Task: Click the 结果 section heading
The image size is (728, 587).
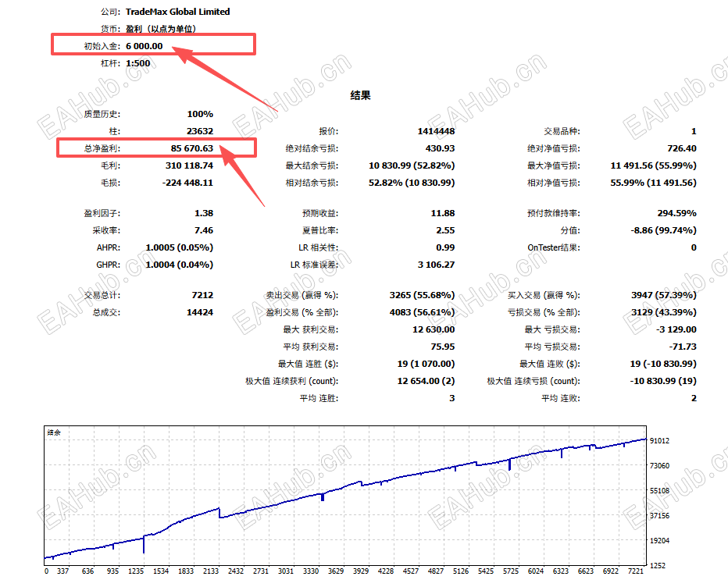Action: pyautogui.click(x=360, y=95)
